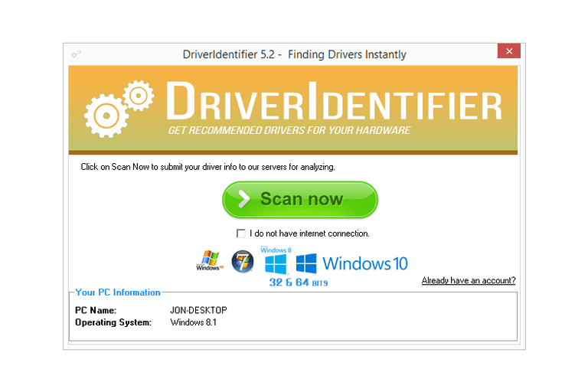The height and width of the screenshot is (392, 588).
Task: Start the driver scan with Scan now
Action: point(300,200)
